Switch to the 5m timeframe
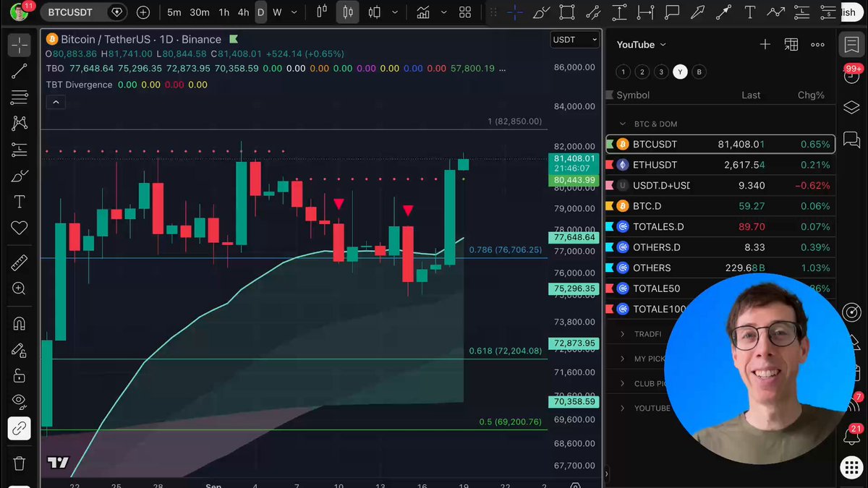 174,12
